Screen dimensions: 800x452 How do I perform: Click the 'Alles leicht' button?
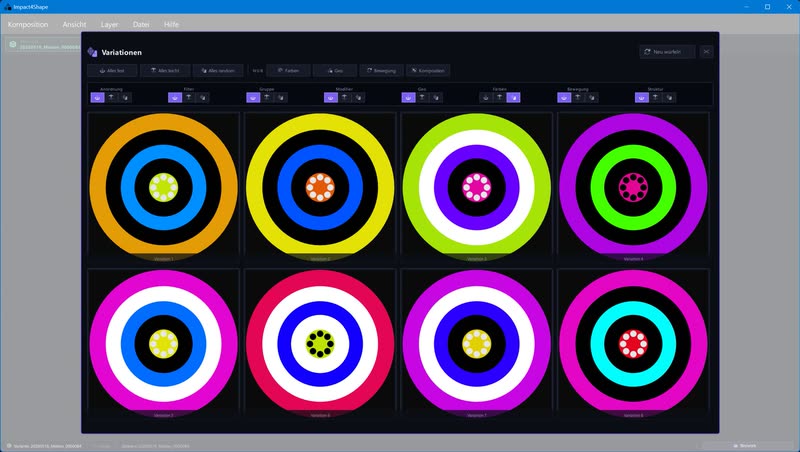coord(165,70)
